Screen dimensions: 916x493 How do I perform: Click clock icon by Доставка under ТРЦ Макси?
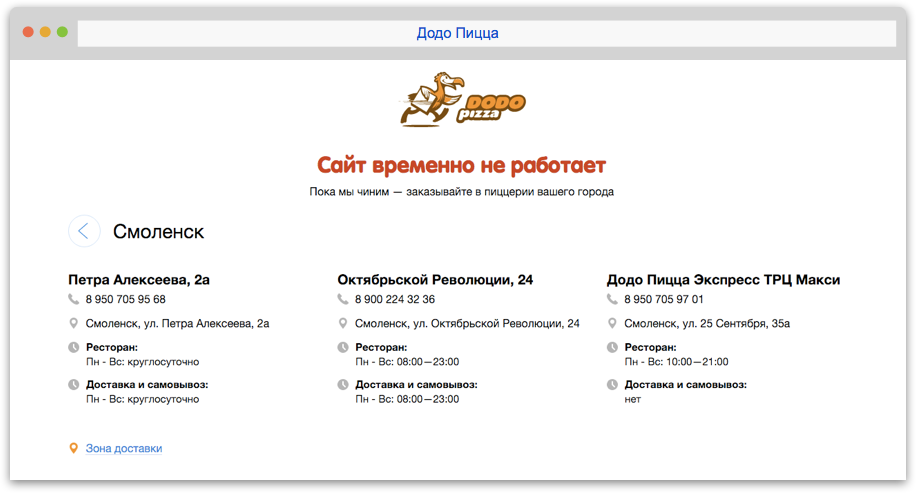(x=612, y=384)
